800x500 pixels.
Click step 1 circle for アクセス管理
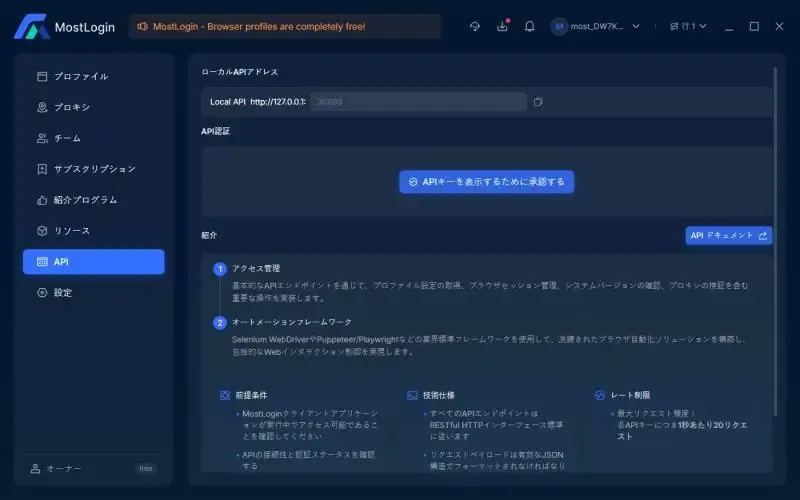[x=220, y=269]
